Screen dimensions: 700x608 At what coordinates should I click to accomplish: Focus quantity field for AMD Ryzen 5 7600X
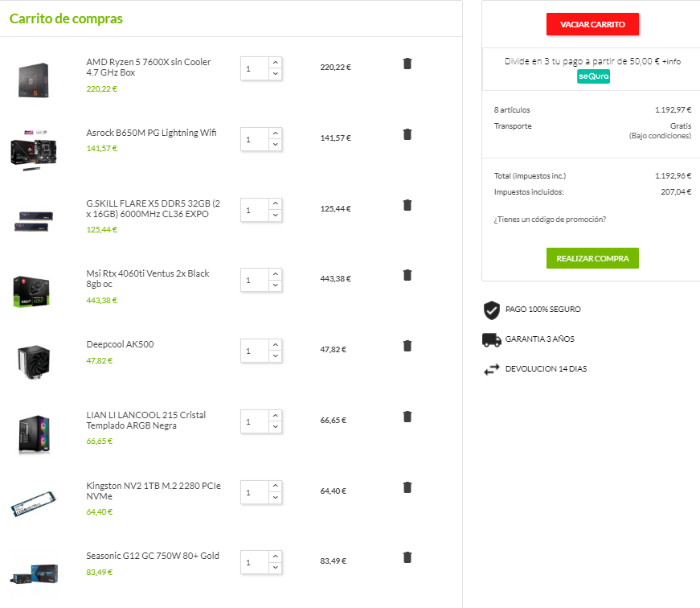[x=255, y=68]
